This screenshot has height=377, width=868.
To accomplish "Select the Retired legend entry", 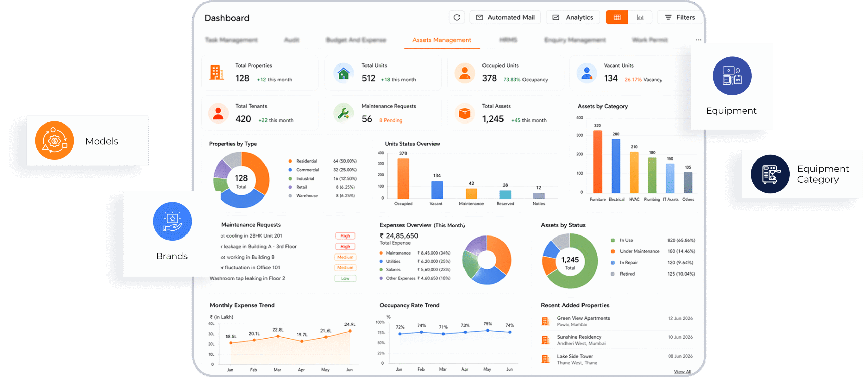I will (652, 274).
